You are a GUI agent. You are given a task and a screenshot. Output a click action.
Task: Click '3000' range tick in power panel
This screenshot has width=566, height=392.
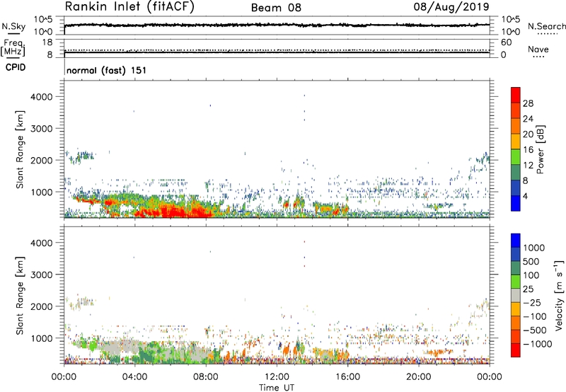pos(41,129)
